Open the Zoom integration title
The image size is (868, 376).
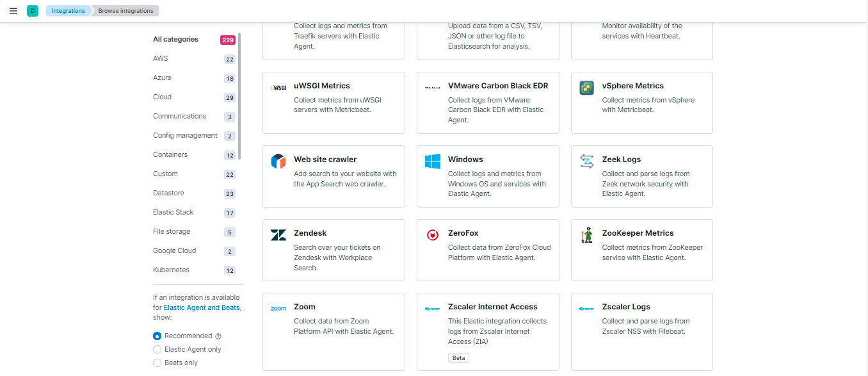click(305, 307)
